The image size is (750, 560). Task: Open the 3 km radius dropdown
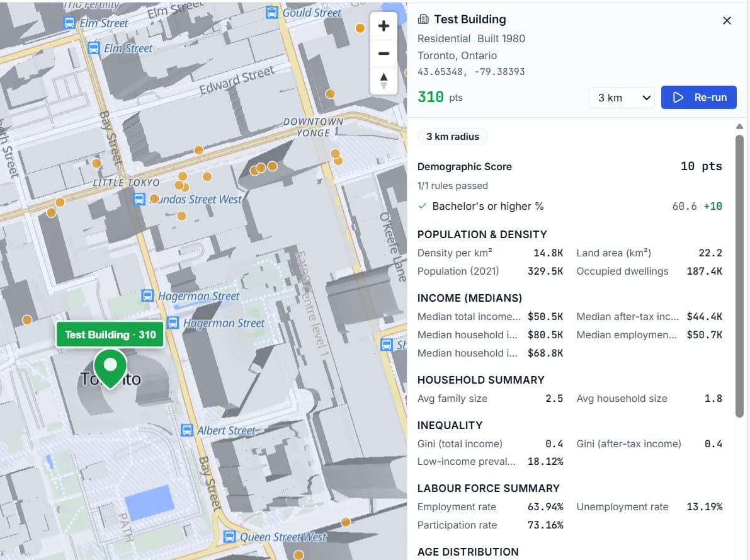pos(621,97)
